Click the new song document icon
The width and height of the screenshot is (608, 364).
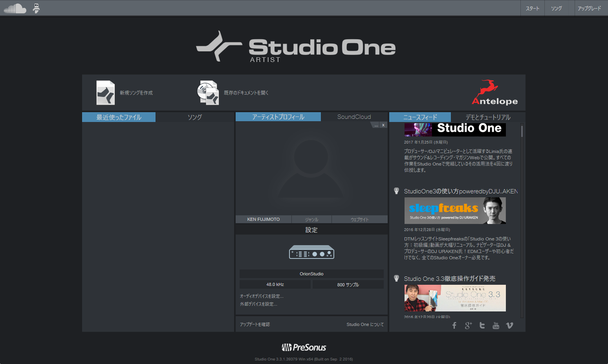coord(106,93)
